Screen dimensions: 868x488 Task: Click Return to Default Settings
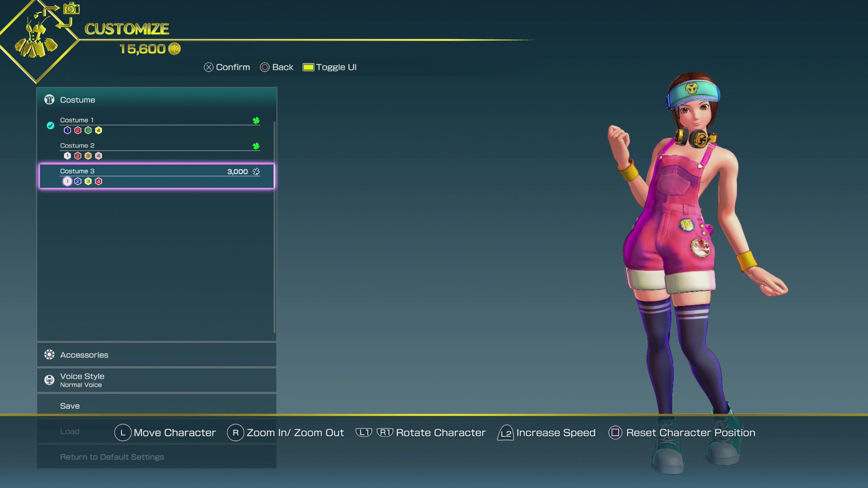[157, 457]
